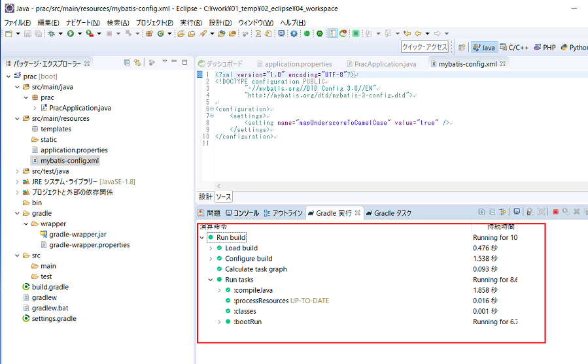Expand the src/test/java folder

tap(17, 171)
